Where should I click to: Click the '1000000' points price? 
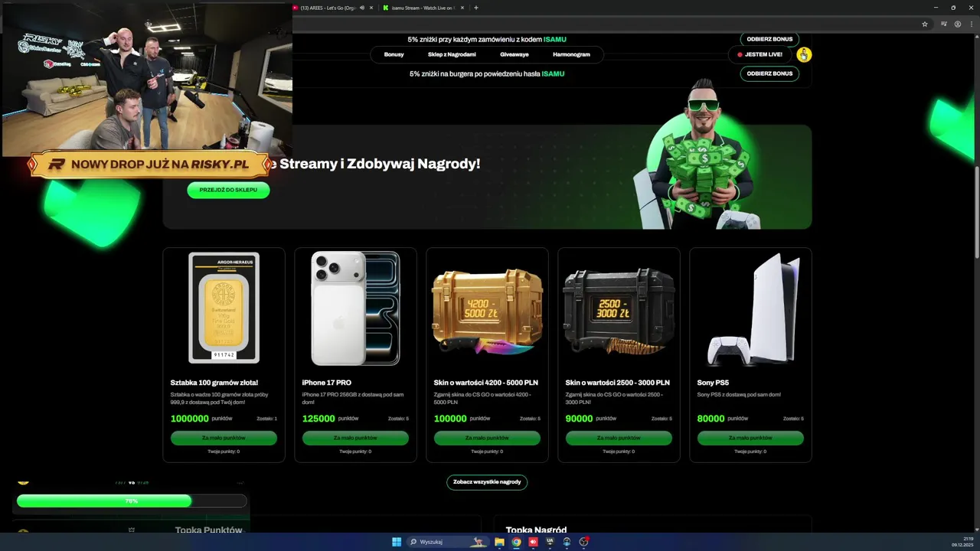190,419
